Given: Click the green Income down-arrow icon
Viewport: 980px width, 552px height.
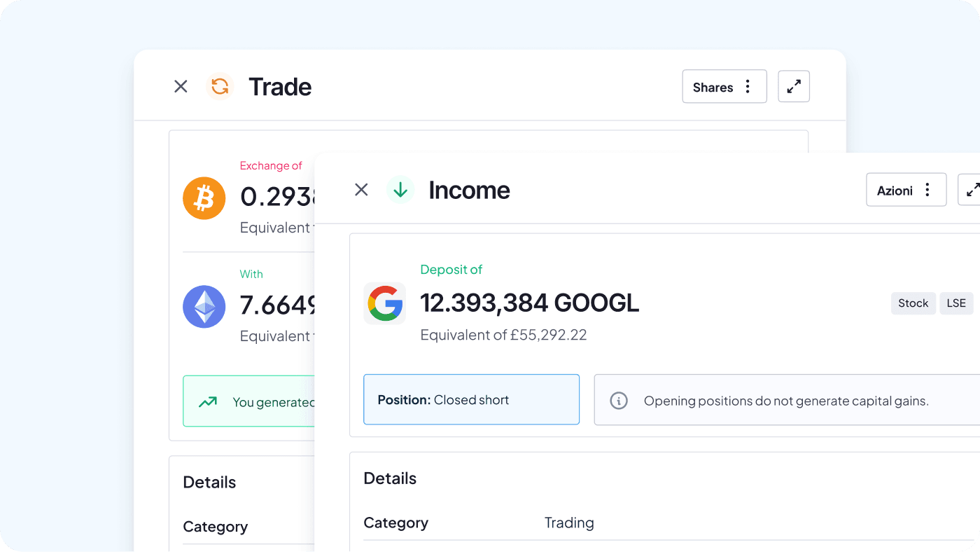Looking at the screenshot, I should pyautogui.click(x=400, y=190).
